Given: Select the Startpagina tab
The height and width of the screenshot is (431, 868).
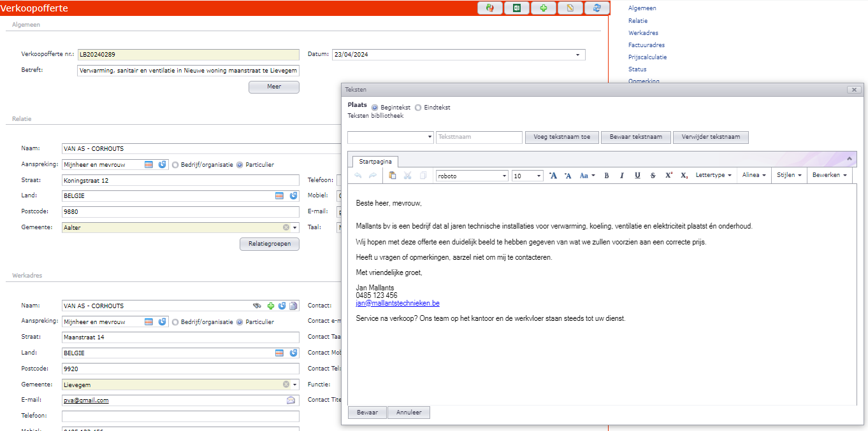Looking at the screenshot, I should 375,162.
